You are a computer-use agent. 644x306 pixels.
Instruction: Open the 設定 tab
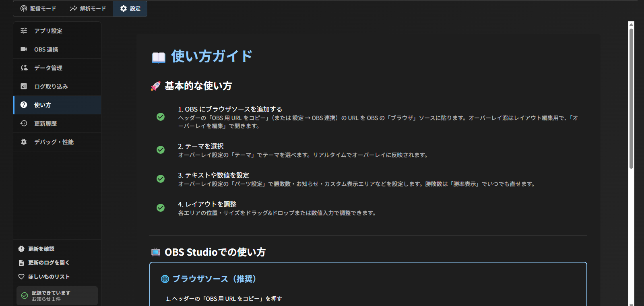130,8
